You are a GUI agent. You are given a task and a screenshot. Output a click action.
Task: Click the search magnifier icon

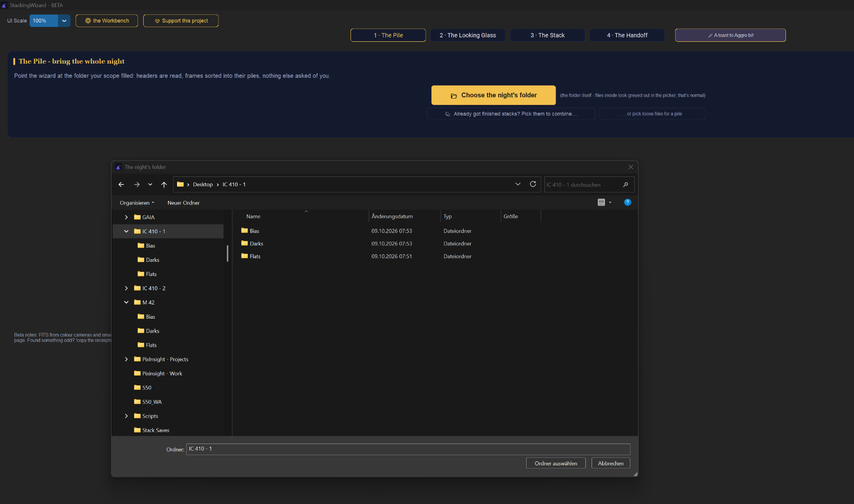click(625, 184)
